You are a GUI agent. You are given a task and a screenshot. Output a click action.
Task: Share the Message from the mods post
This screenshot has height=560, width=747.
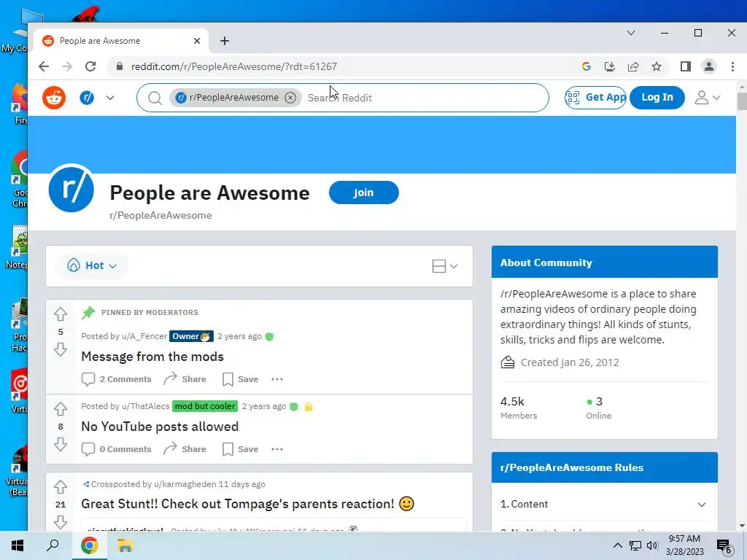(x=185, y=379)
